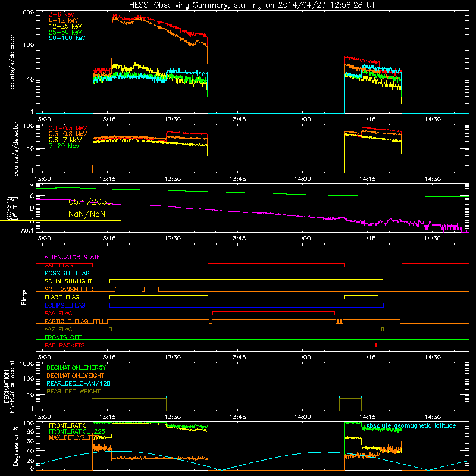Click the counts/s/detector axis label of the MeV panel
The height and width of the screenshot is (476, 476).
click(x=16, y=148)
